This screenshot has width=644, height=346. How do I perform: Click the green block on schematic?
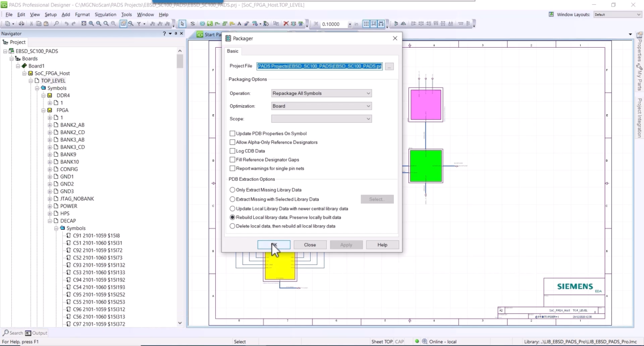point(426,166)
